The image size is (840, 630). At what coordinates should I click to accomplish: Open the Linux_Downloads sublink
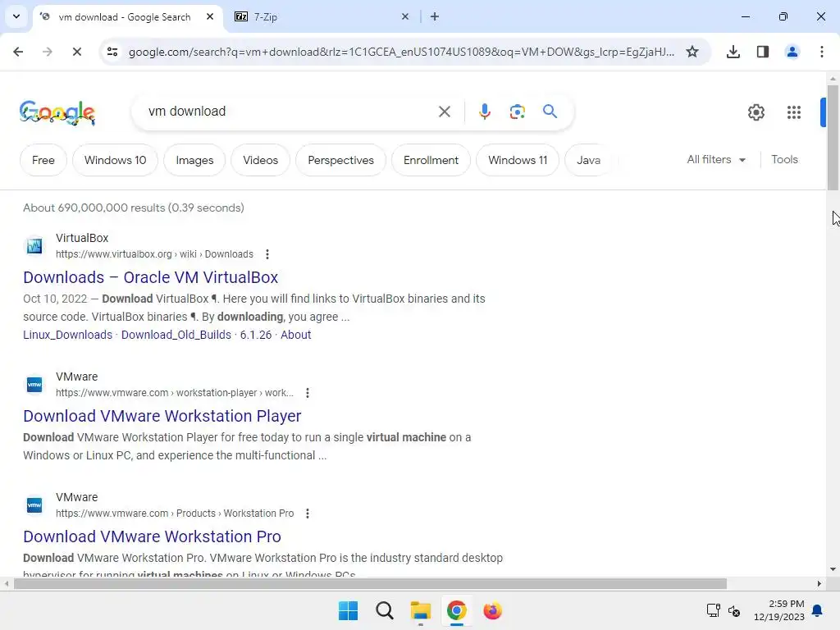click(x=67, y=335)
